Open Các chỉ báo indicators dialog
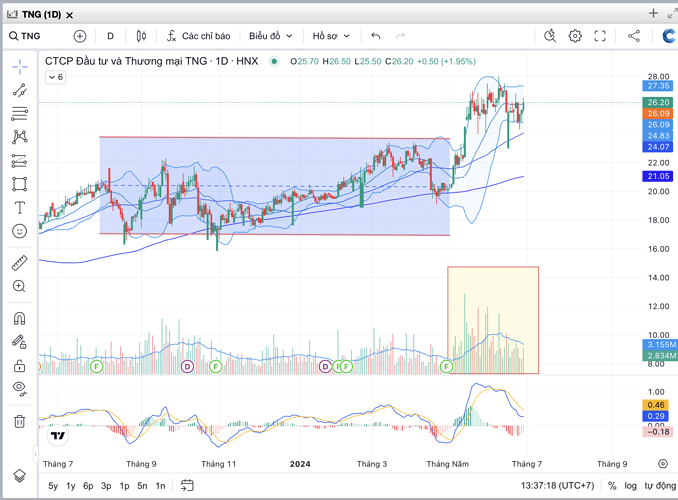This screenshot has height=500, width=678. coord(198,36)
